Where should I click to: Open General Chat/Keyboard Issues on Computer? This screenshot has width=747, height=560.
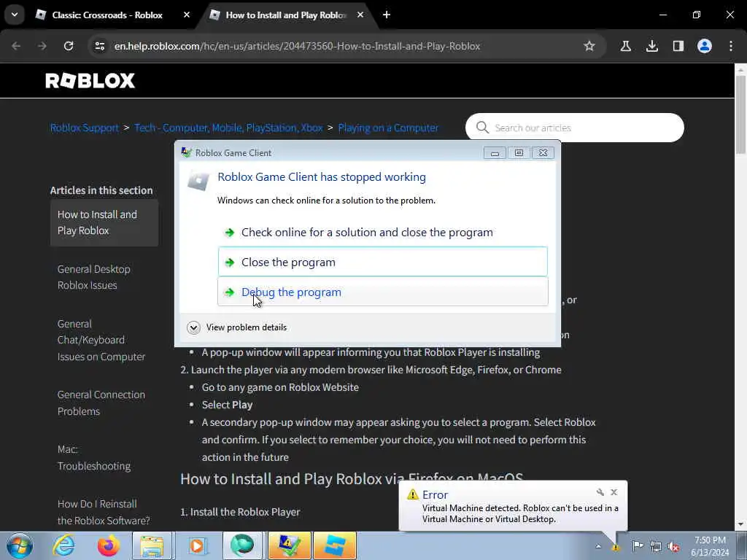(x=101, y=340)
